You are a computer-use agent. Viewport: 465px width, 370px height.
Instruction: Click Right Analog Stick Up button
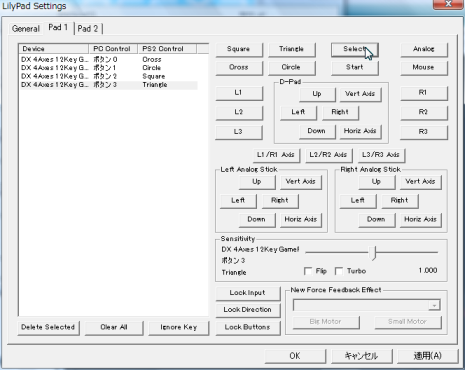(x=377, y=182)
